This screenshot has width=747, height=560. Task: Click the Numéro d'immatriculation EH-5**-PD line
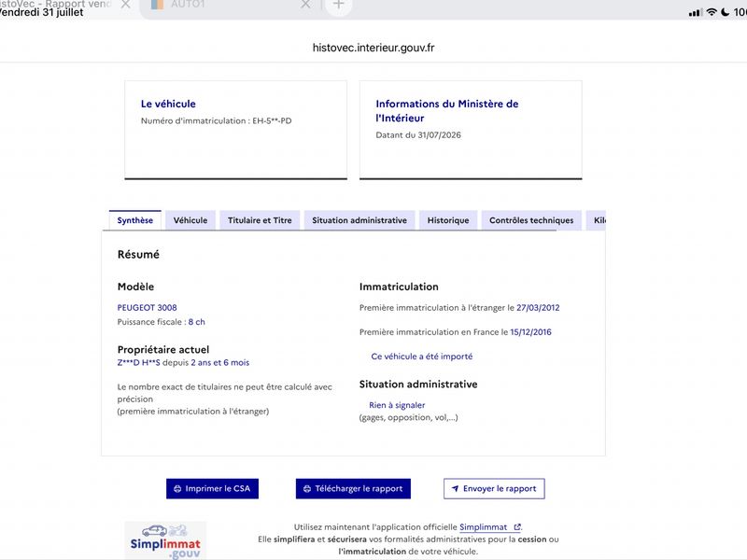coord(217,121)
